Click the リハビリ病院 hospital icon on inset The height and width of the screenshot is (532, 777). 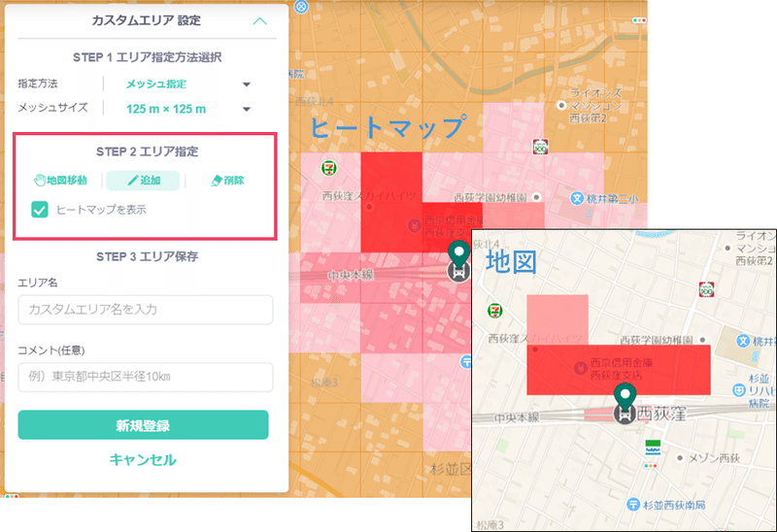click(739, 390)
